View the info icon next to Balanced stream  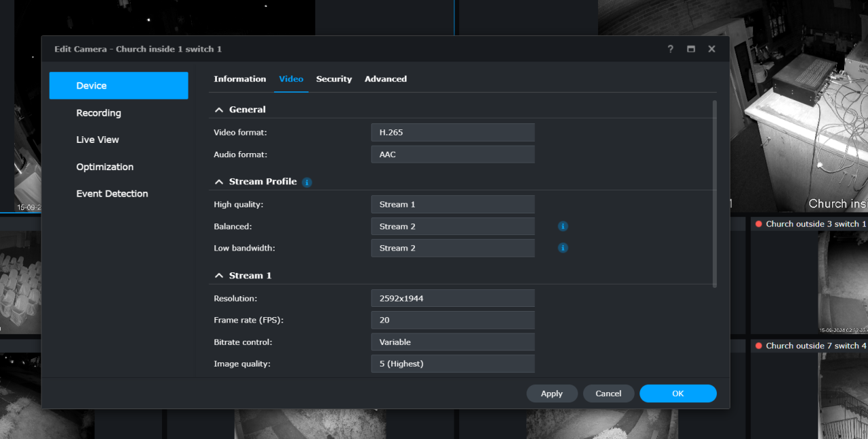click(563, 226)
